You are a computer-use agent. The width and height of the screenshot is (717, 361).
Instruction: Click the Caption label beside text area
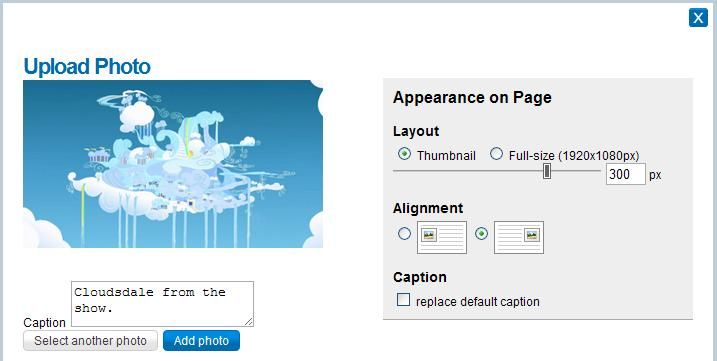click(44, 323)
